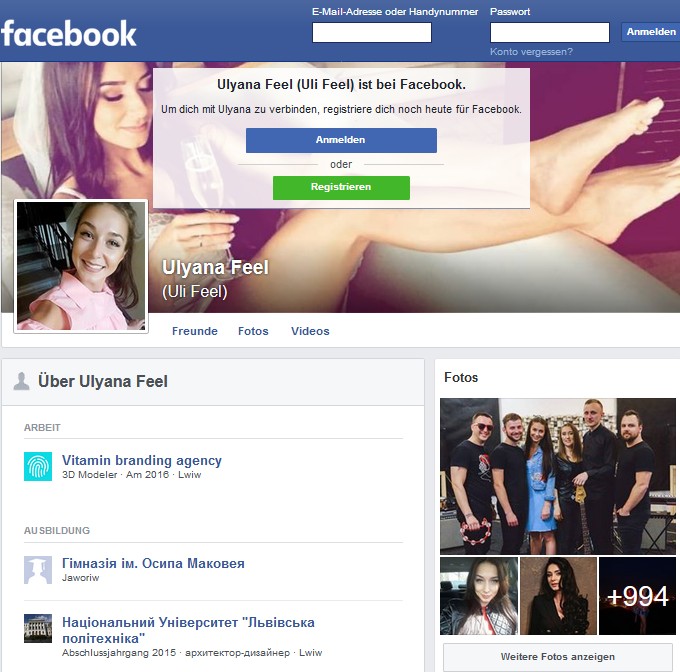Click the green Registrieren button

tap(341, 188)
